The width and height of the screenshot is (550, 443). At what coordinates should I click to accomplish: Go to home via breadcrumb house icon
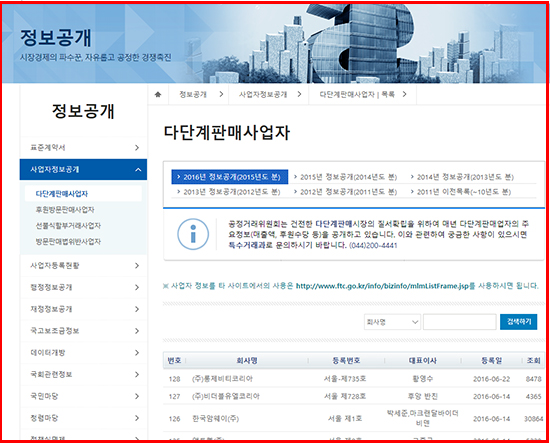pyautogui.click(x=158, y=94)
